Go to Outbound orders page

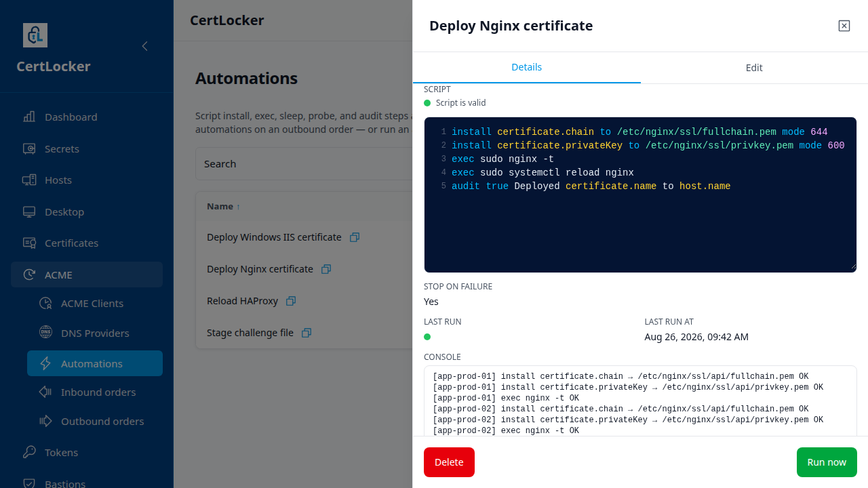95,421
